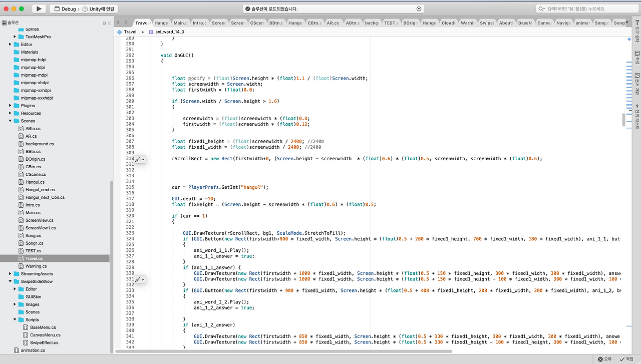Collapse the top-level Scenes folder
The height and width of the screenshot is (364, 641).
10,121
